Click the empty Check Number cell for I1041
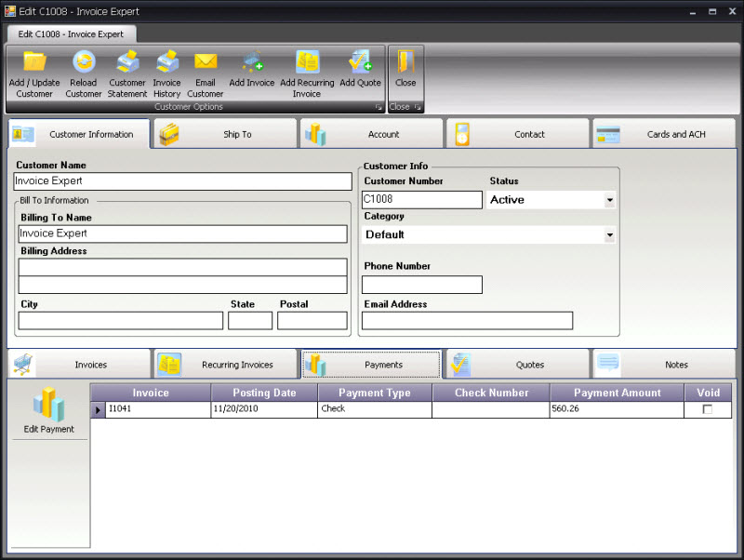This screenshot has width=744, height=560. 491,409
